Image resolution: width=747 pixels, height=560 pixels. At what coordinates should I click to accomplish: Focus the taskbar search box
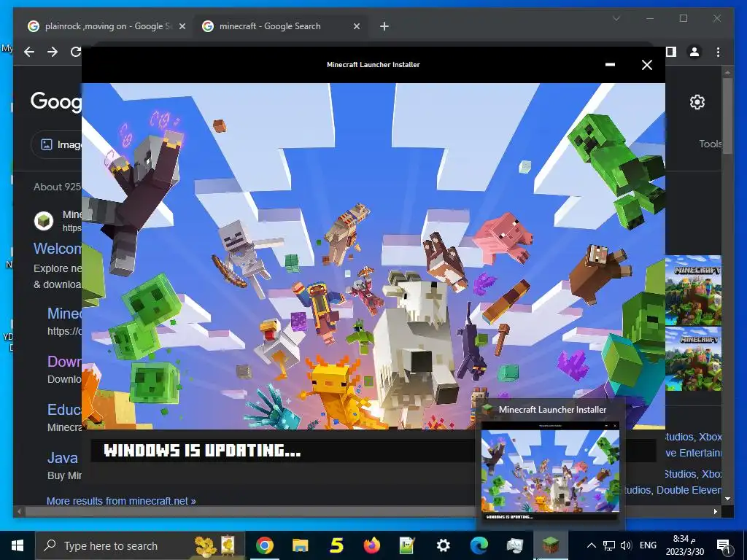(x=140, y=545)
